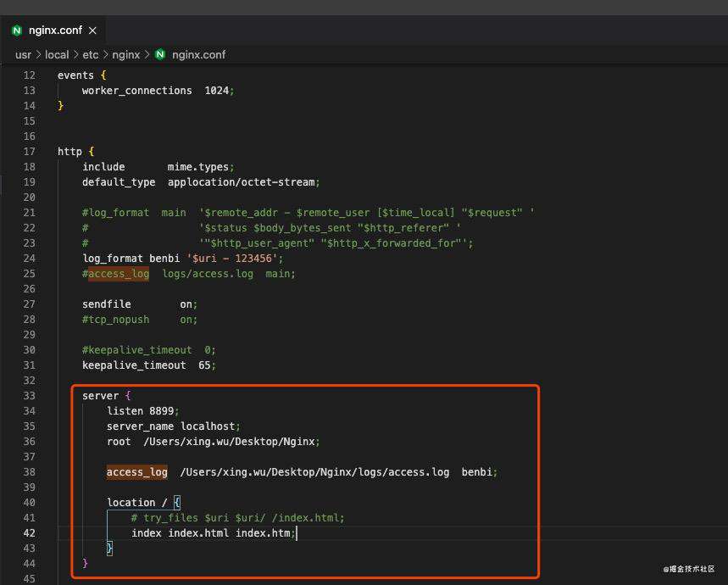Click 'listen 8899' text

(140, 411)
